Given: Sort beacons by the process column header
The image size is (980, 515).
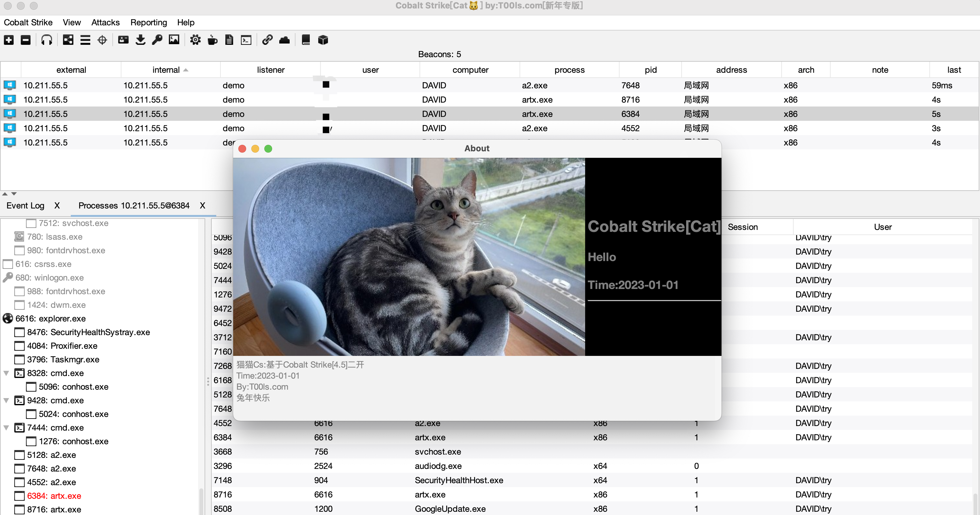Looking at the screenshot, I should (x=569, y=70).
